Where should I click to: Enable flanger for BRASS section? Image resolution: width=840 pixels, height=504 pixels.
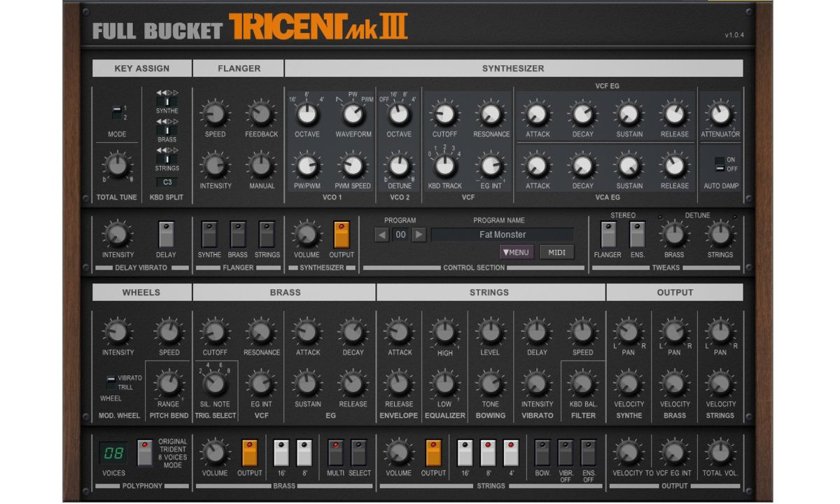pos(238,234)
